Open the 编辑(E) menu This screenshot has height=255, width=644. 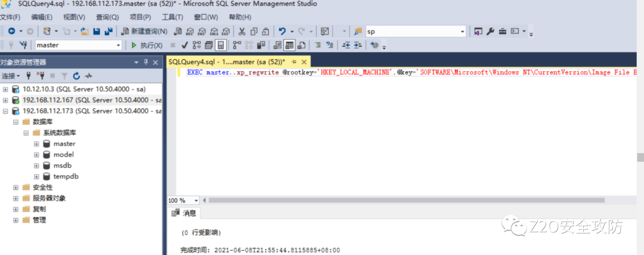click(42, 17)
